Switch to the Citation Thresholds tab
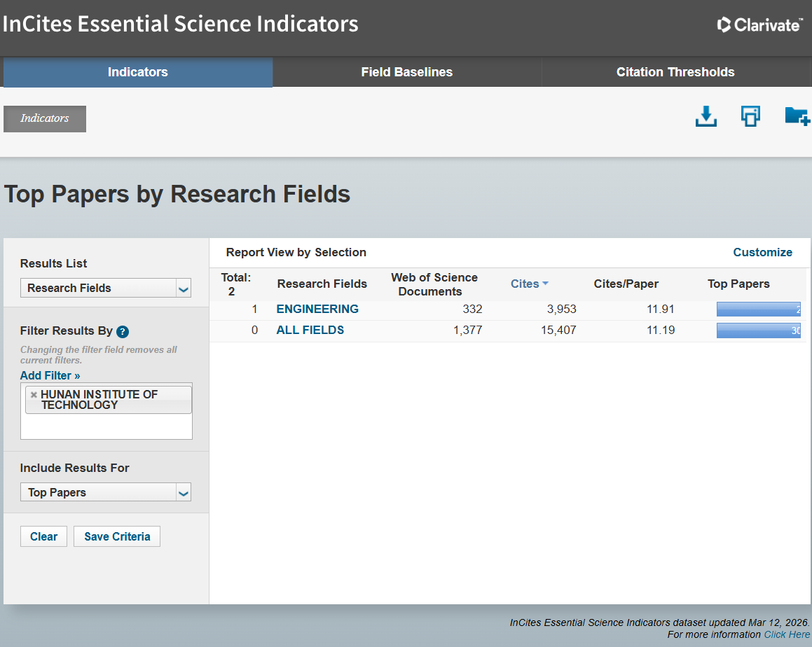 click(x=675, y=72)
